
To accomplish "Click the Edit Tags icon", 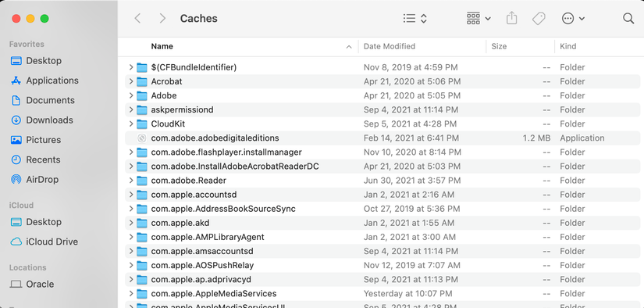I will [x=539, y=19].
